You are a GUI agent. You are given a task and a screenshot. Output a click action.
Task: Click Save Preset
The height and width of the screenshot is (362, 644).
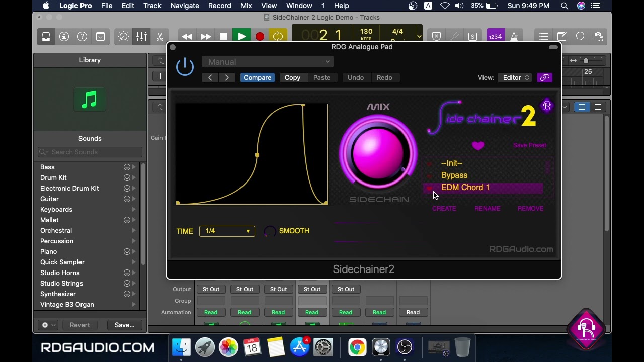point(529,145)
